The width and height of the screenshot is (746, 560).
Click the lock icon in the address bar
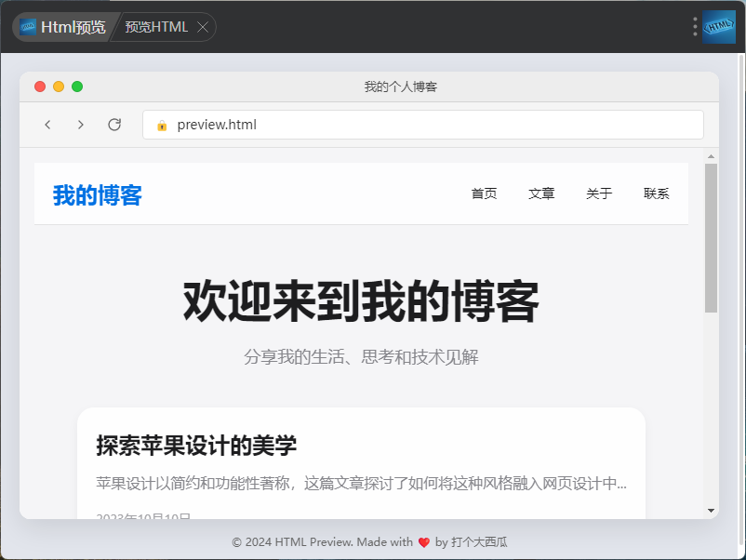coord(162,126)
